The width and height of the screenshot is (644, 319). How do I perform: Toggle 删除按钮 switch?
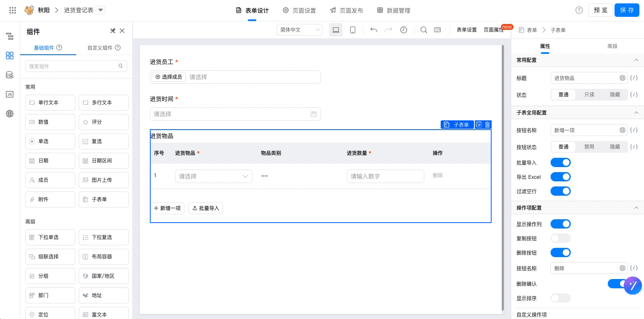(x=561, y=253)
